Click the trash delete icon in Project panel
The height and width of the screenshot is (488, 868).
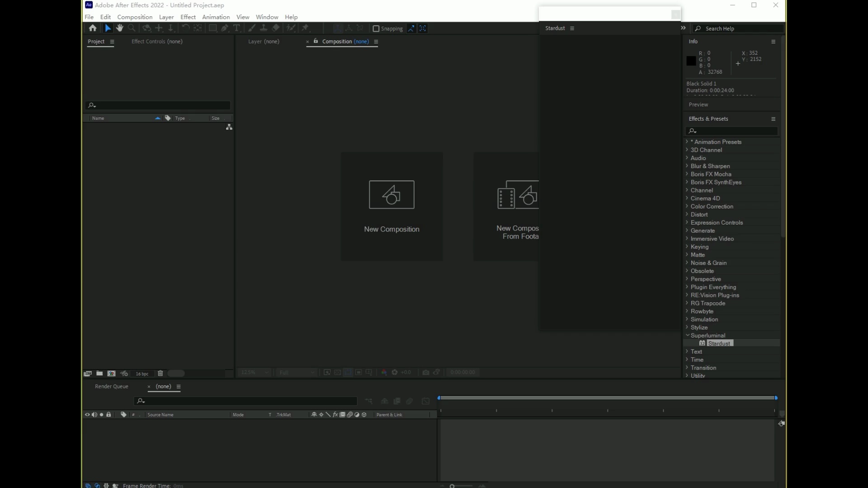pyautogui.click(x=160, y=373)
